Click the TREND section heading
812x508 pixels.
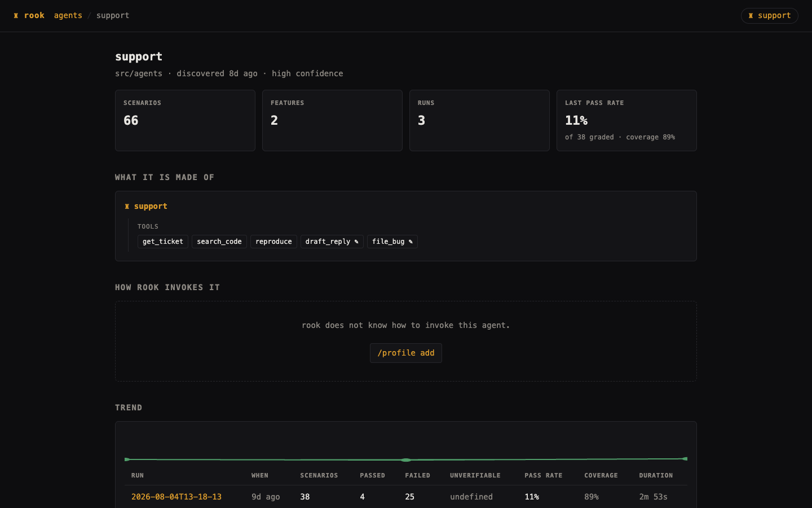(129, 408)
